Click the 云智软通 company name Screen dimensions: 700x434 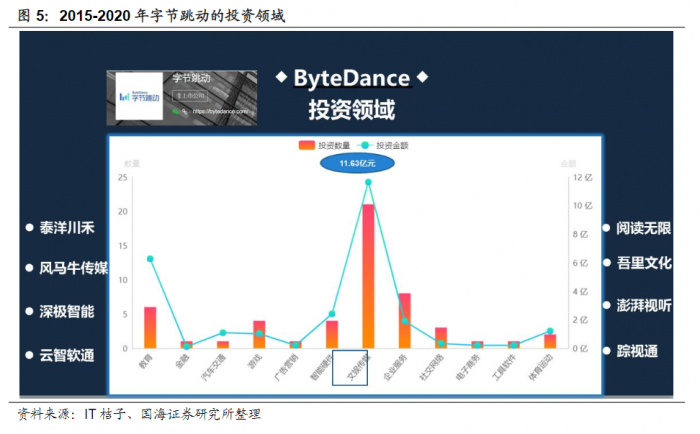[x=67, y=355]
